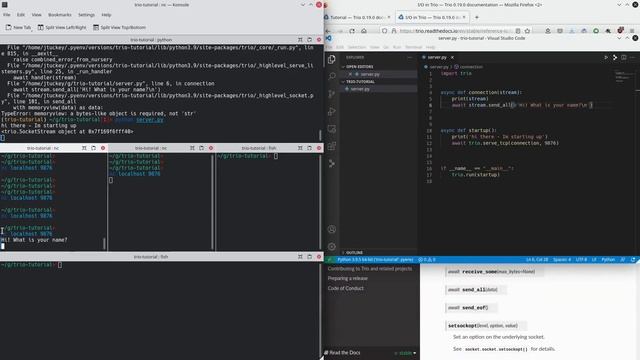Select Python interpreter in status bar
The width and height of the screenshot is (640, 360).
click(x=375, y=260)
